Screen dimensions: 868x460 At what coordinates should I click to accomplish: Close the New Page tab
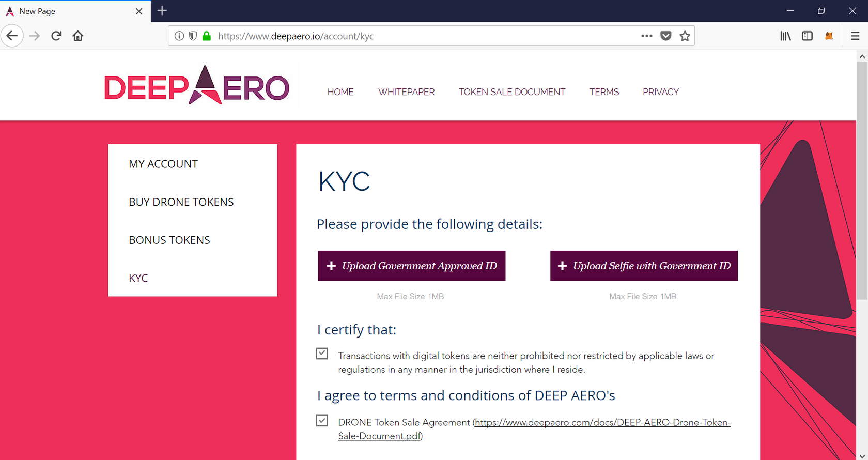point(139,11)
